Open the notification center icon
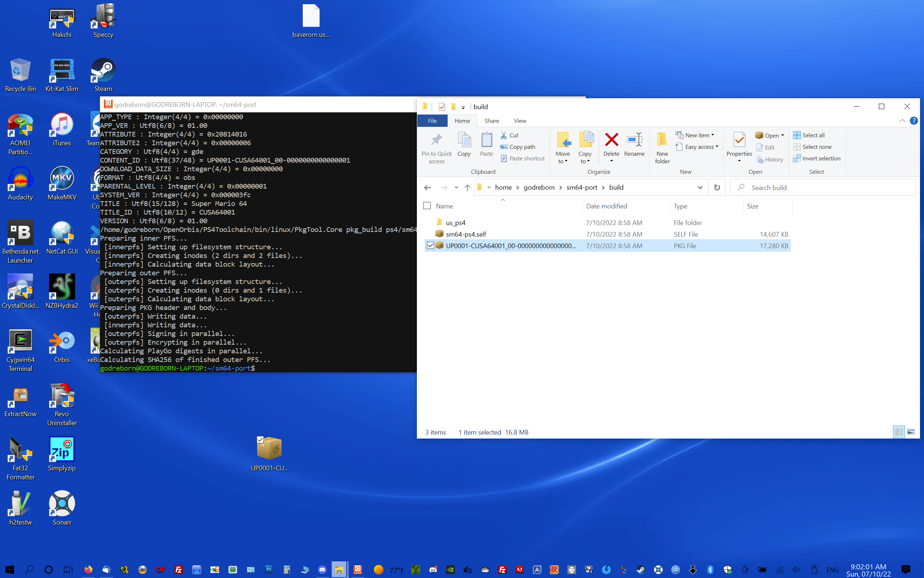924x578 pixels. point(906,570)
